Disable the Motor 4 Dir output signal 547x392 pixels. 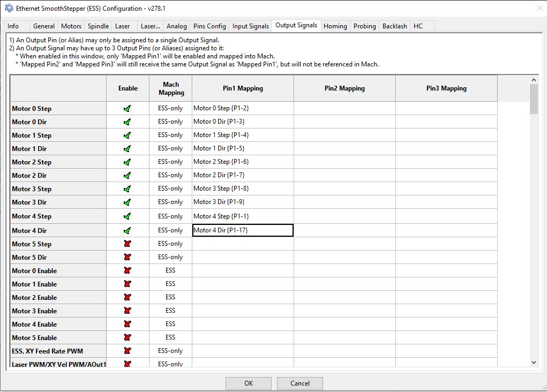(128, 230)
